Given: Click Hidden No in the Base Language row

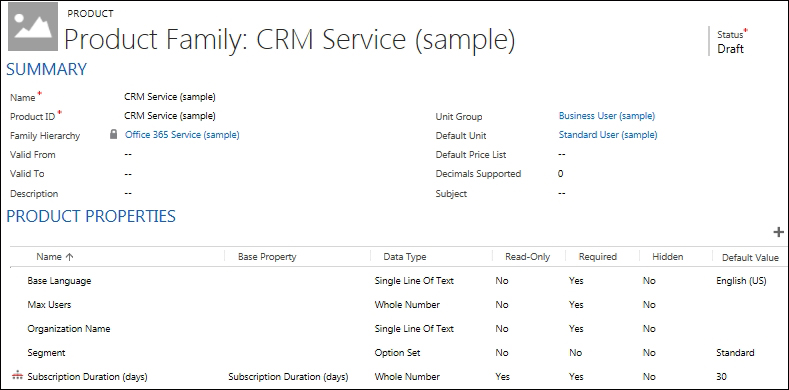Looking at the screenshot, I should tap(649, 281).
